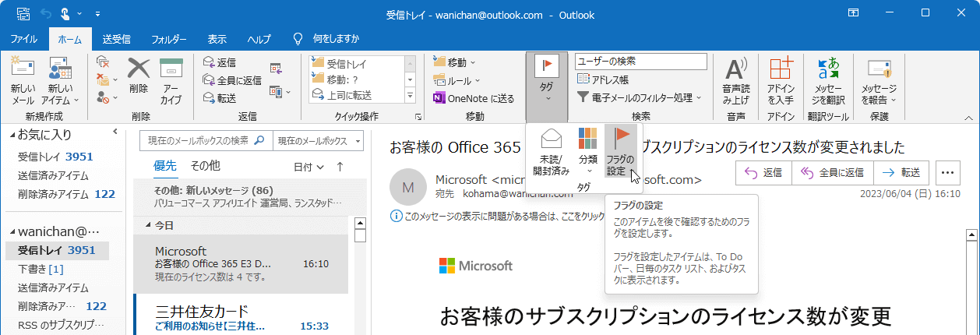
Task: Open the reading pane more actions (...) button
Action: 947,172
